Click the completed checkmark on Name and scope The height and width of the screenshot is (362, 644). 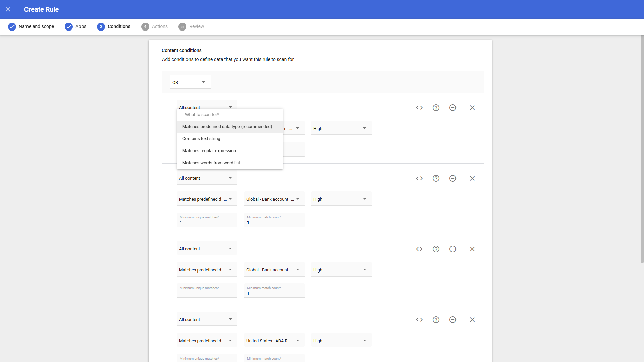coord(12,26)
